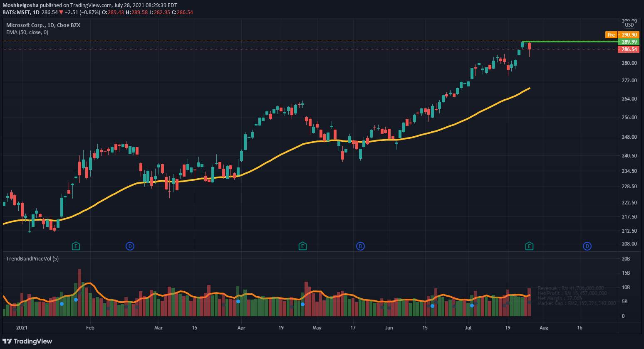Image resolution: width=644 pixels, height=349 pixels.
Task: Click the orange Pre pre-market label
Action: (611, 35)
